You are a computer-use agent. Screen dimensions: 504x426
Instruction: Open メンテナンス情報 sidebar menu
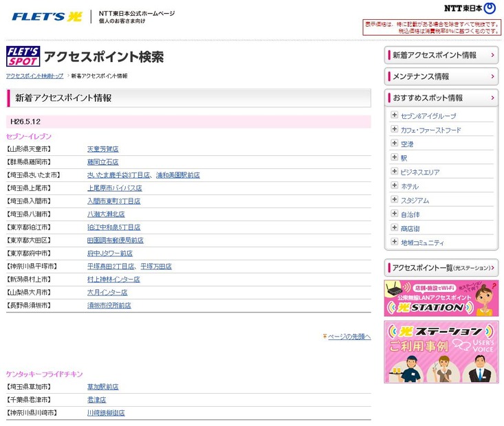441,76
